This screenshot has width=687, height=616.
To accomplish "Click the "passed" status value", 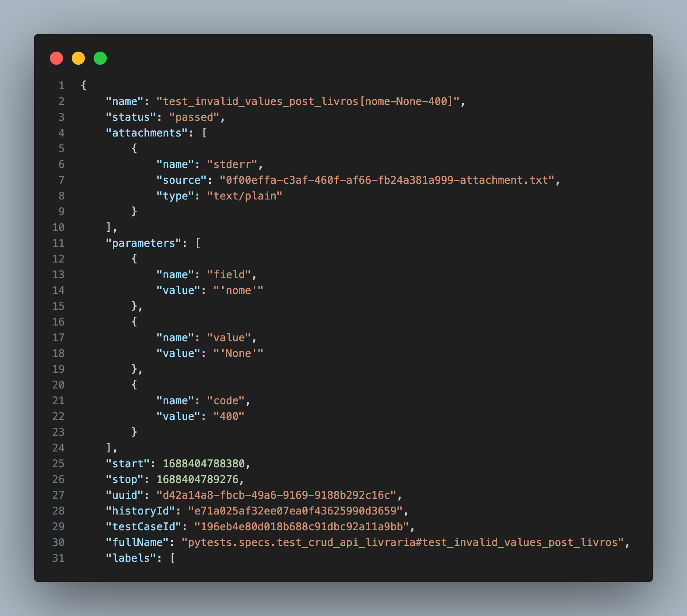I will coord(194,117).
